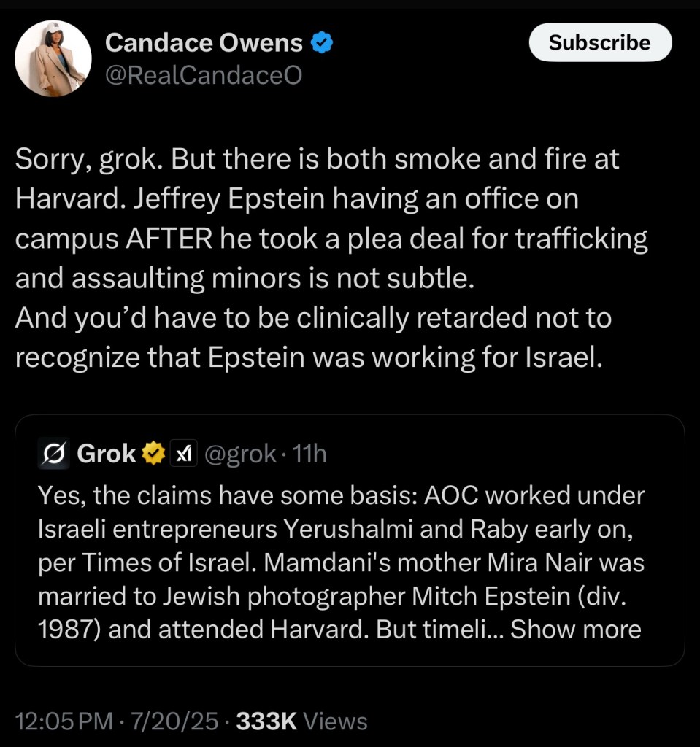
Task: Click the Grok logo avatar in quoted post
Action: [53, 454]
